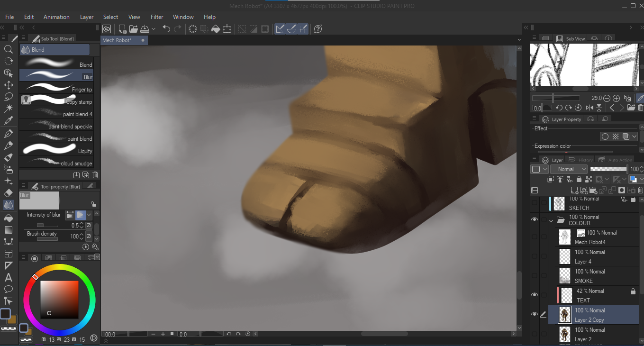Click the Fill bucket icon in command bar

click(216, 29)
